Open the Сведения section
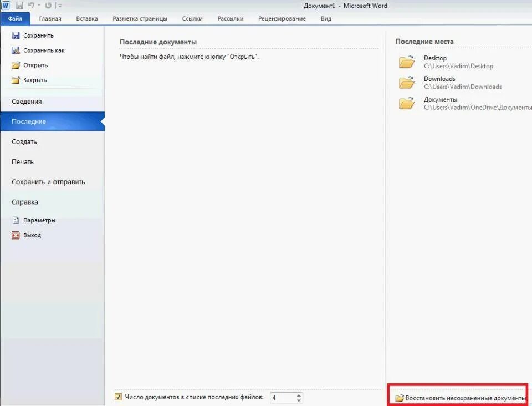This screenshot has width=532, height=406. click(x=52, y=101)
